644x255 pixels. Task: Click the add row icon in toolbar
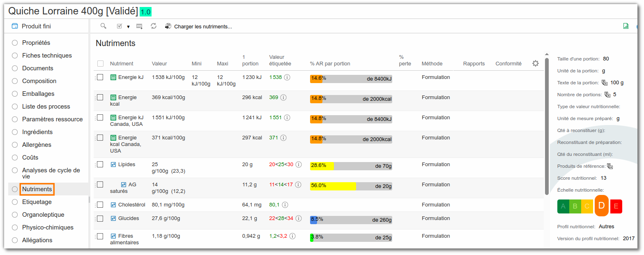coord(140,26)
